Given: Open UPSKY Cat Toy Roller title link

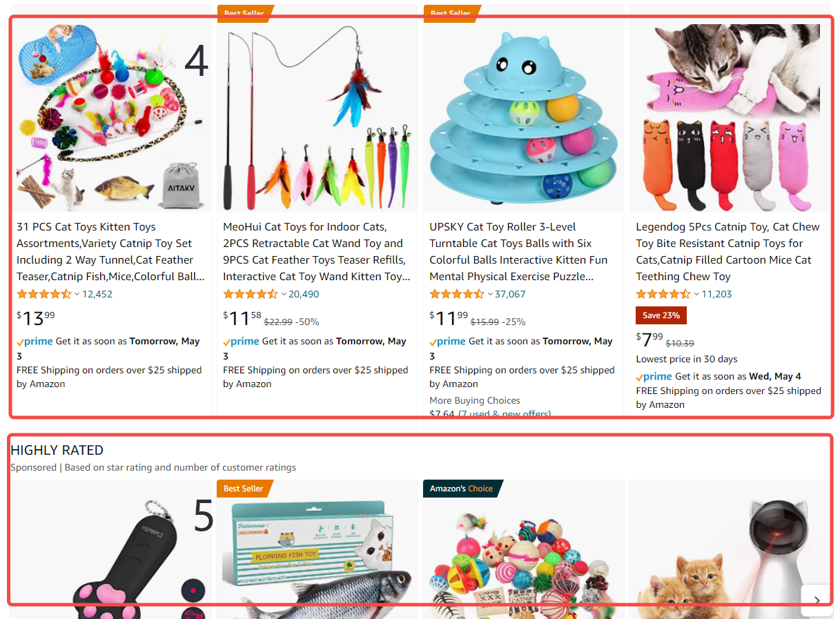Looking at the screenshot, I should (519, 252).
